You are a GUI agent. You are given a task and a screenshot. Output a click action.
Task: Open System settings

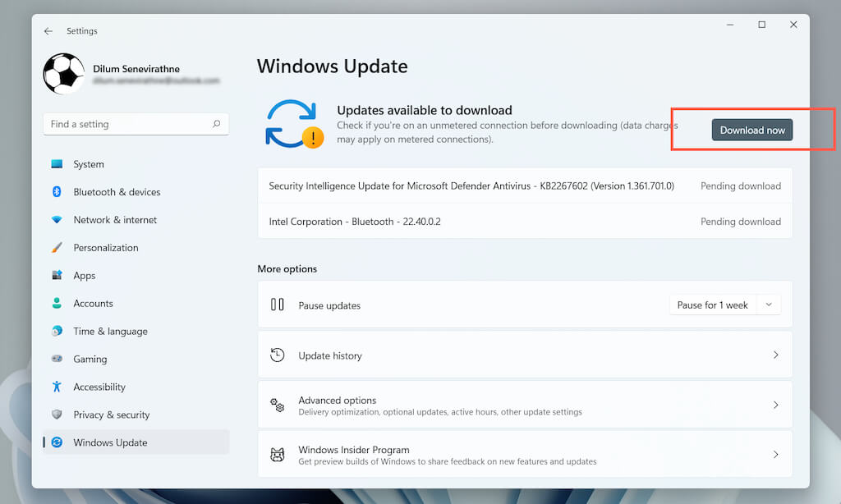tap(136, 164)
